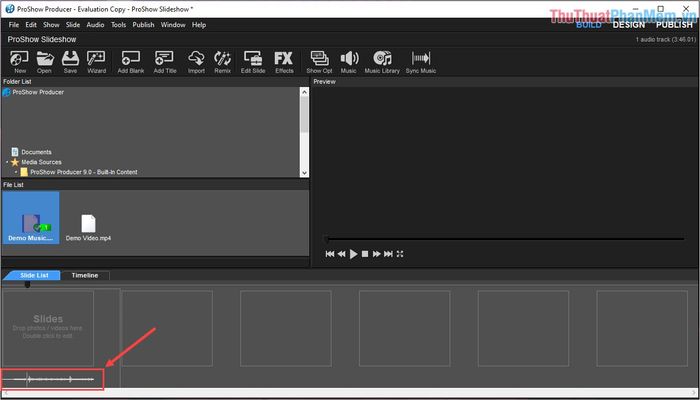
Task: Select the Demo Video.mp4 file
Action: point(88,228)
